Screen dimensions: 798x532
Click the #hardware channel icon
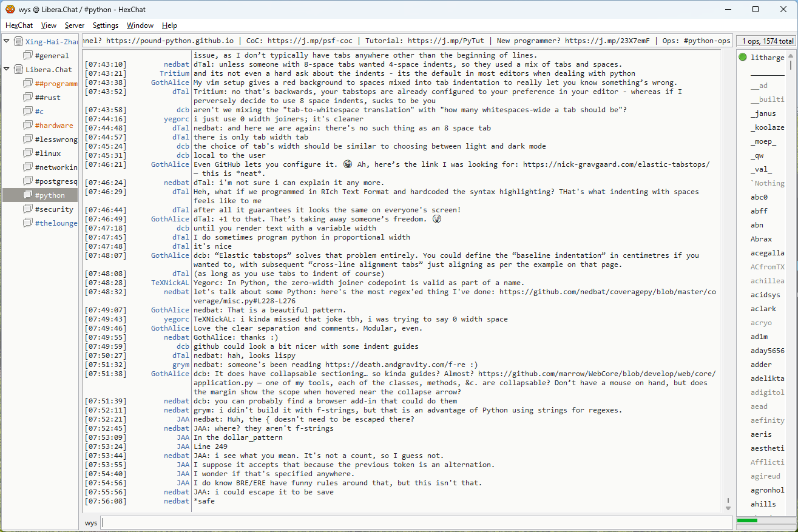click(x=28, y=126)
